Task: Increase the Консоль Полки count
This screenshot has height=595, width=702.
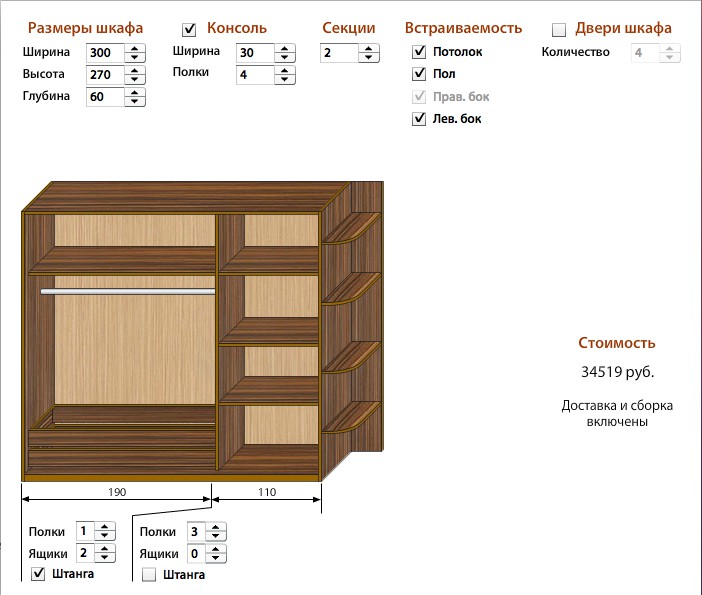Action: pos(284,70)
